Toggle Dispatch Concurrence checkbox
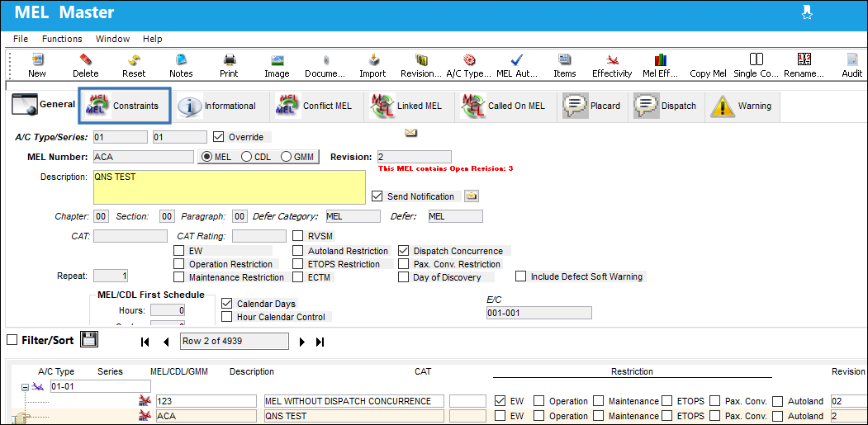Viewport: 868px width, 425px height. 404,251
